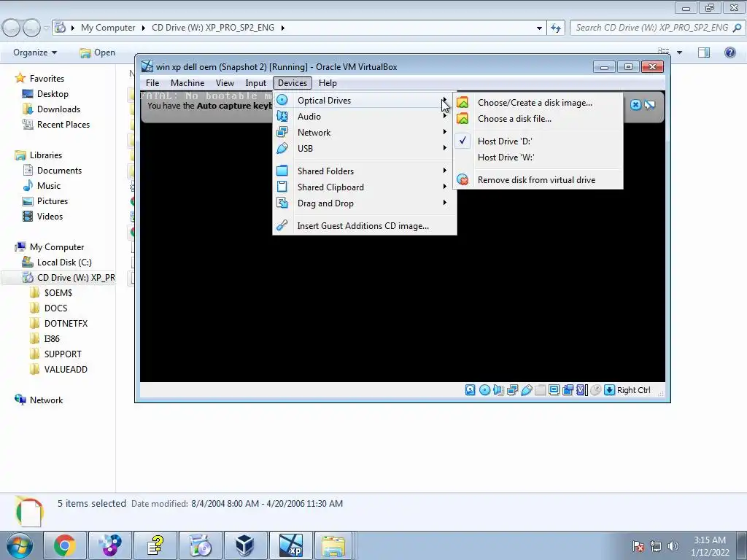The height and width of the screenshot is (560, 747).
Task: Expand the Shared Folders submenu
Action: coord(365,171)
